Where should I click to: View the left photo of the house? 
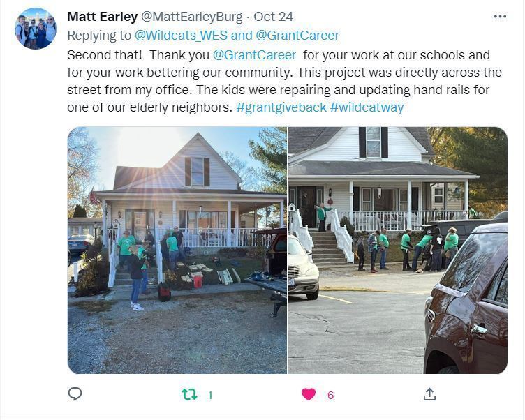[x=177, y=250]
